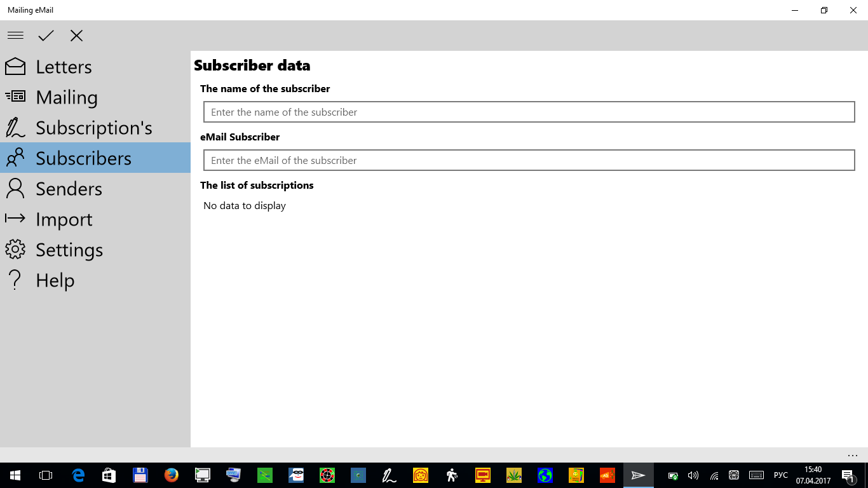Viewport: 868px width, 488px height.
Task: Toggle the hamburger navigation menu
Action: (x=15, y=36)
